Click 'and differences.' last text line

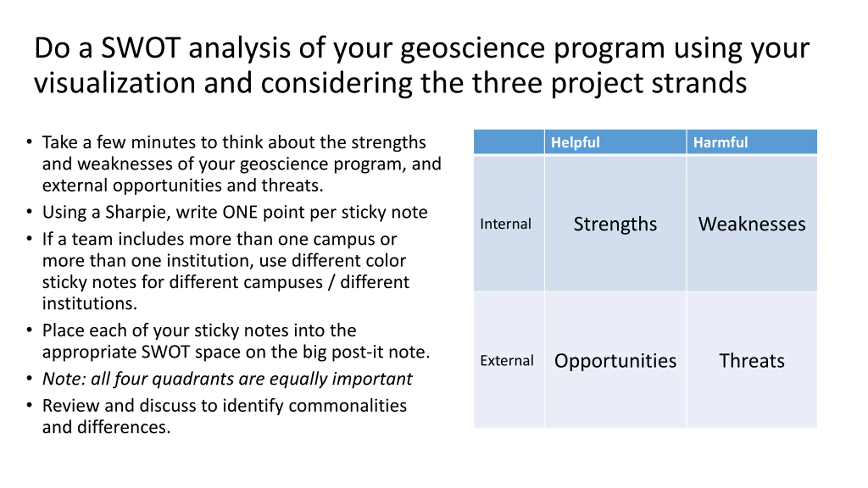pyautogui.click(x=106, y=427)
